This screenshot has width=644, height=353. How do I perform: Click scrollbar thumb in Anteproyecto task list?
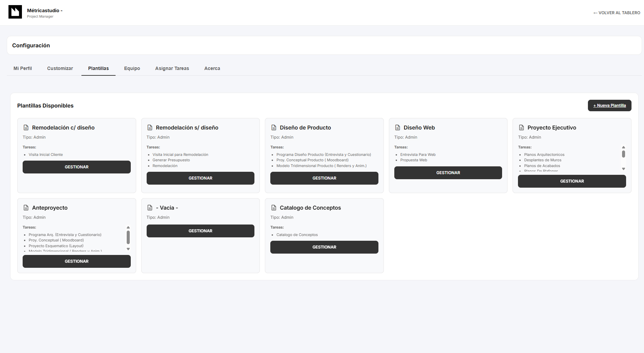tap(128, 237)
